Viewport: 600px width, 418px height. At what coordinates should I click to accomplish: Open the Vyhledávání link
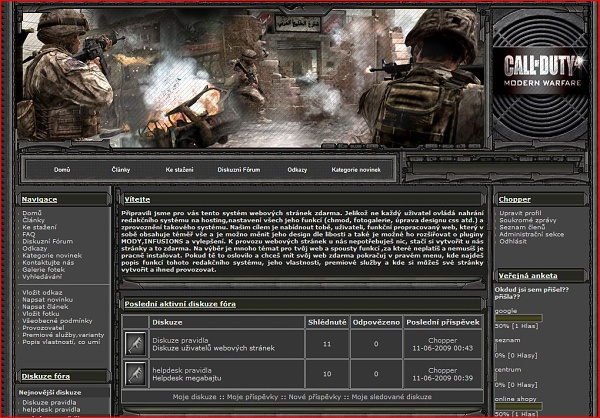point(42,276)
